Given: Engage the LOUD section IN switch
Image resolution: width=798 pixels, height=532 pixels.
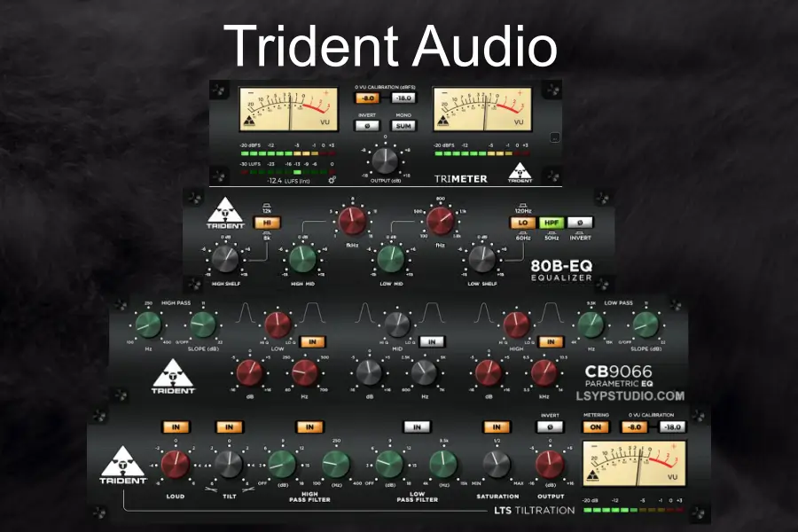Looking at the screenshot, I should click(x=175, y=427).
